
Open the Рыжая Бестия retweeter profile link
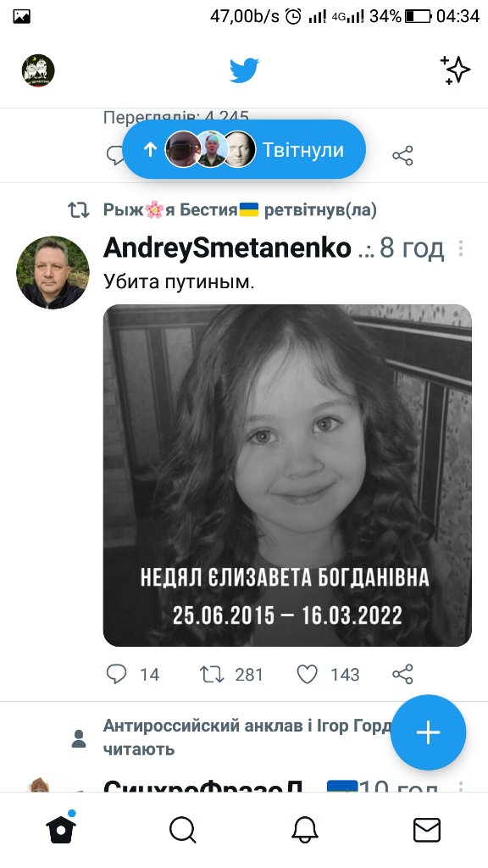tap(180, 210)
